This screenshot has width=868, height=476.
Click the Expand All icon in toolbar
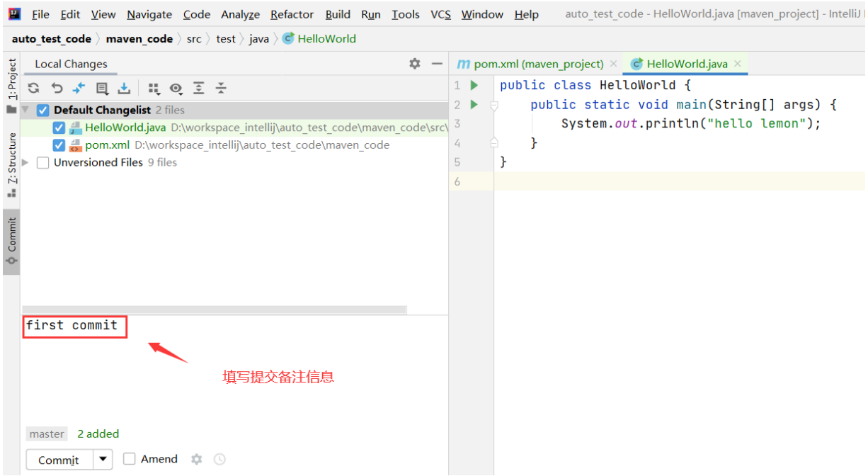tap(199, 88)
